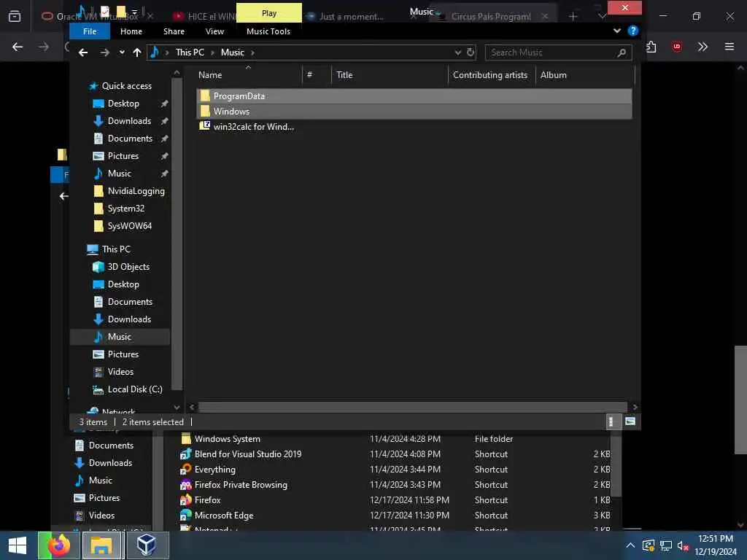Open the Firefox extensions puzzle icon
The height and width of the screenshot is (560, 747).
(651, 47)
